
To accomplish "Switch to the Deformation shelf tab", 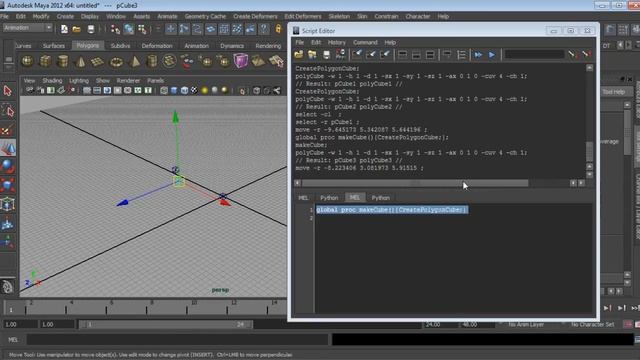I will click(x=157, y=46).
